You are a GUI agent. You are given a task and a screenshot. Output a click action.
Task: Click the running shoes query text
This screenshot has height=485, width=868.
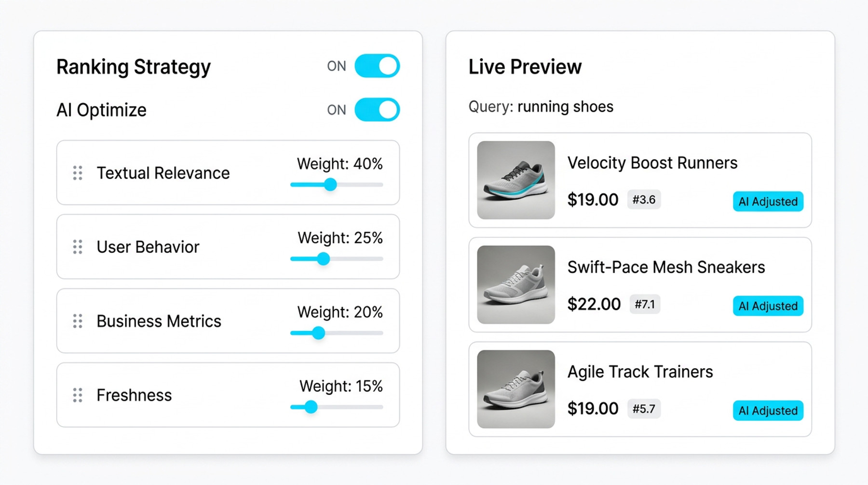(x=565, y=107)
